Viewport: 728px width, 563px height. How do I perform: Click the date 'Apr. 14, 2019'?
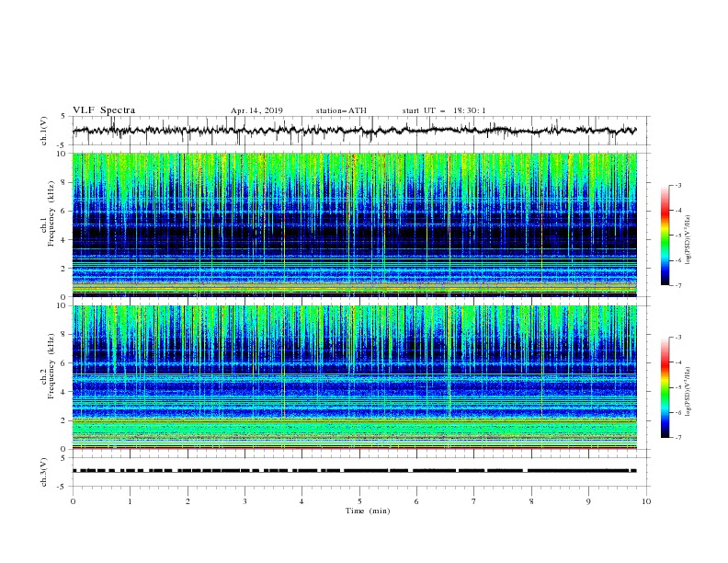click(256, 110)
